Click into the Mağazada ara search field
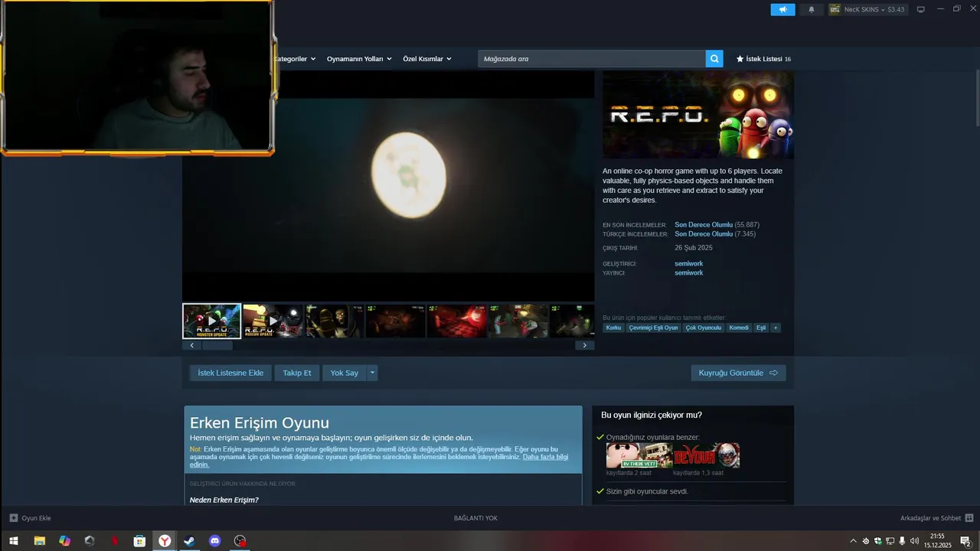The width and height of the screenshot is (980, 551). [592, 58]
